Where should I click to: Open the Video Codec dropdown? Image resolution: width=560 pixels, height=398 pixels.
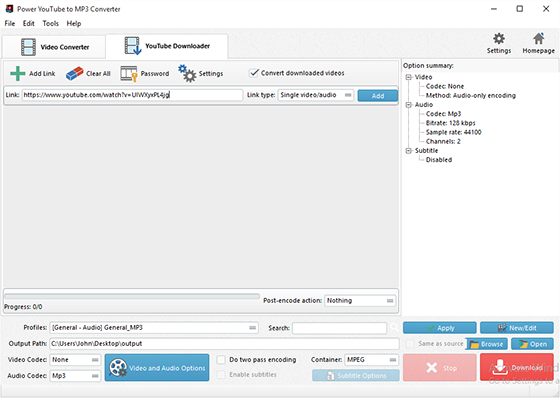[75, 360]
